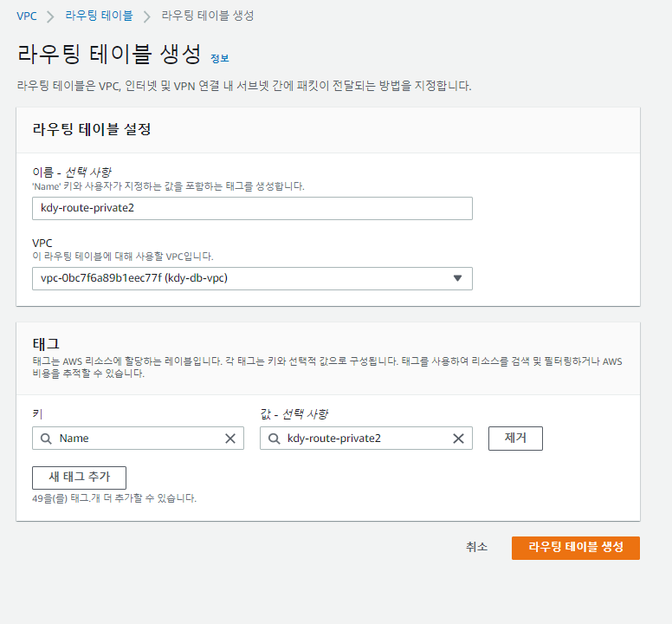Click the tag value field kdy-route-private2
This screenshot has height=624, width=672.
click(x=366, y=439)
